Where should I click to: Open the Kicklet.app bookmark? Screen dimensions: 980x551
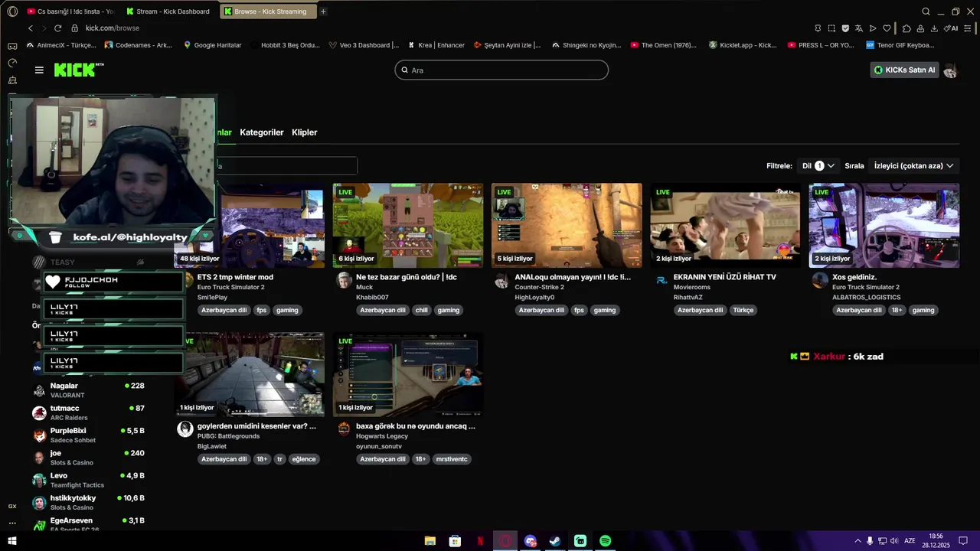point(743,45)
